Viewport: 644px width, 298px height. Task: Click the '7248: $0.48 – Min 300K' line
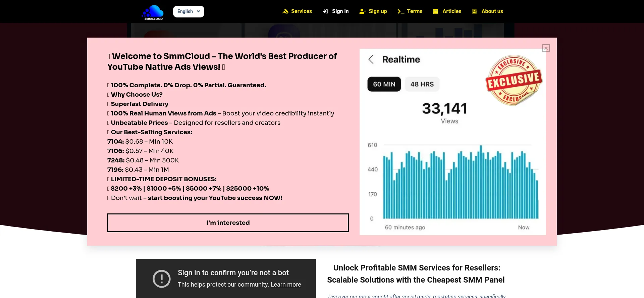(143, 160)
